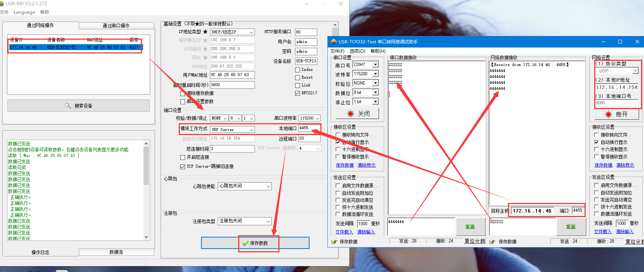
Task: Click the 超时重启时间 field showing 3600
Action: tap(232, 85)
